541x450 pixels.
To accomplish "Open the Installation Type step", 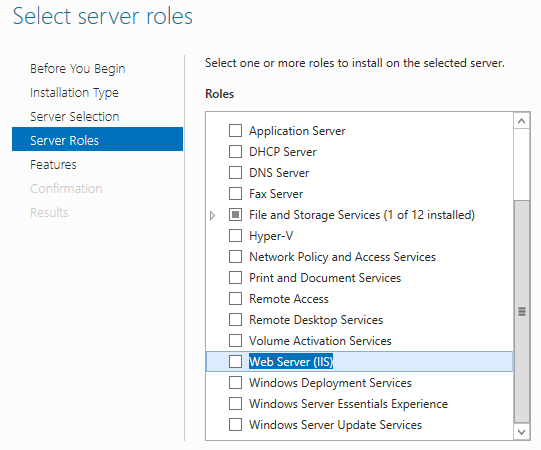I will [74, 93].
